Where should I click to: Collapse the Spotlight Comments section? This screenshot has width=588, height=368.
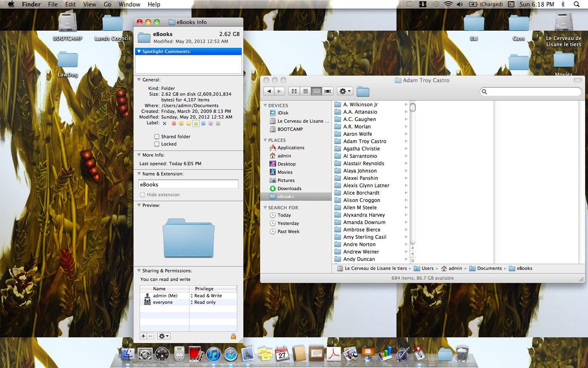[139, 52]
